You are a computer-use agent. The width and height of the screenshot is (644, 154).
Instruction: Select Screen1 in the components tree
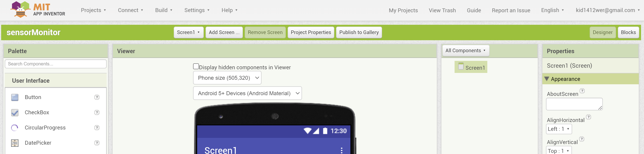point(471,67)
